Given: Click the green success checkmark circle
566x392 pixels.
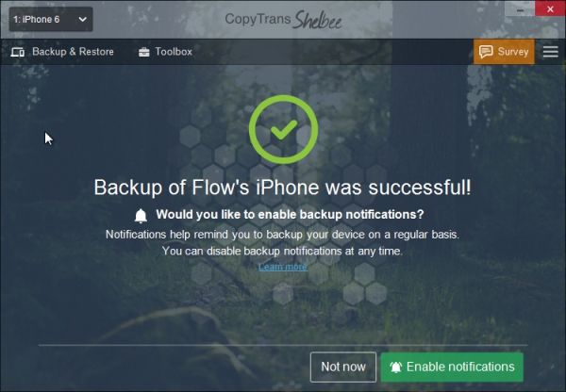Looking at the screenshot, I should (283, 129).
